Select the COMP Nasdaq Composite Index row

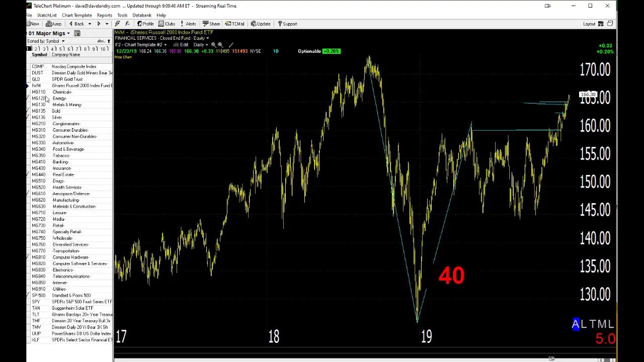tap(70, 66)
